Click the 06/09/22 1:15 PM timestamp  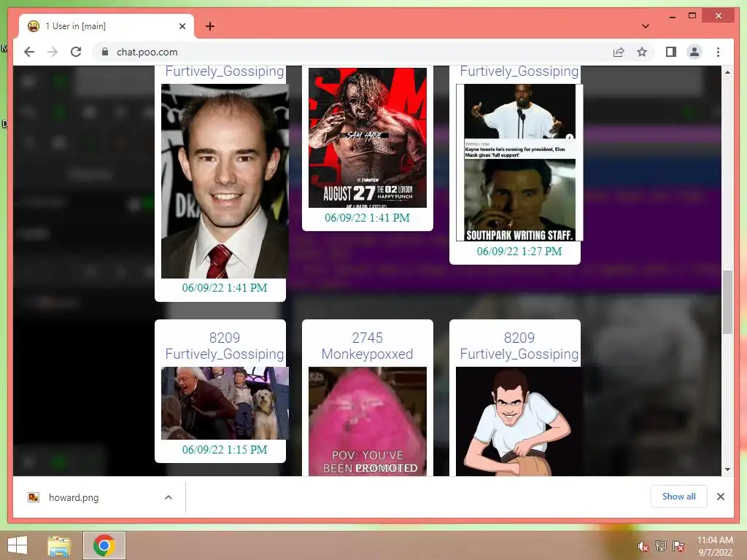(225, 449)
